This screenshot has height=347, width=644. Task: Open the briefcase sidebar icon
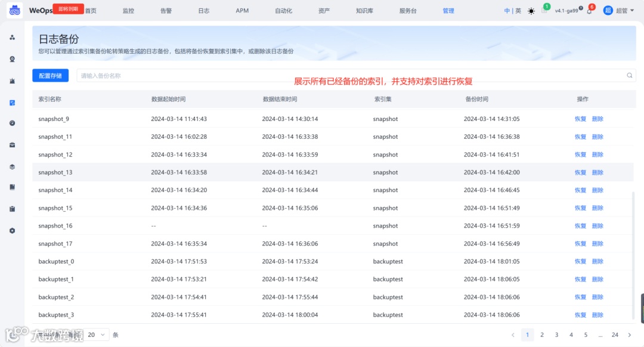pos(13,145)
